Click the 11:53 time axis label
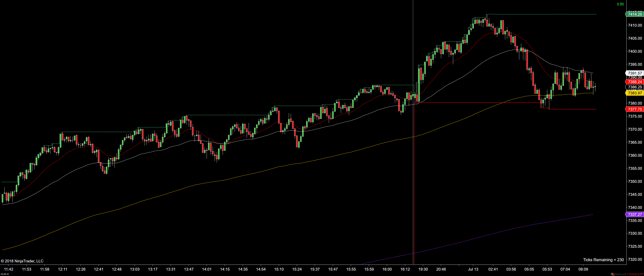The width and height of the screenshot is (644, 276). click(x=27, y=269)
